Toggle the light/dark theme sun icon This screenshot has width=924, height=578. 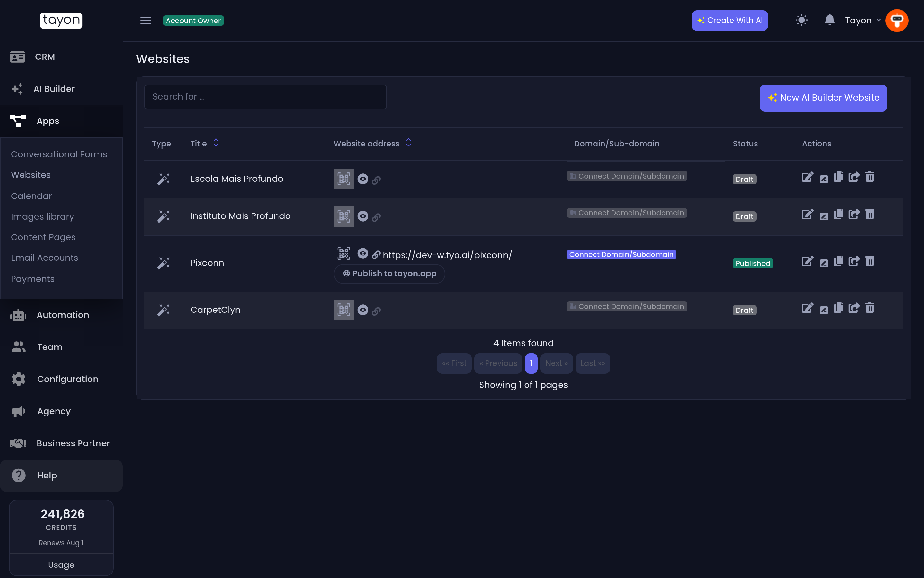(x=801, y=20)
